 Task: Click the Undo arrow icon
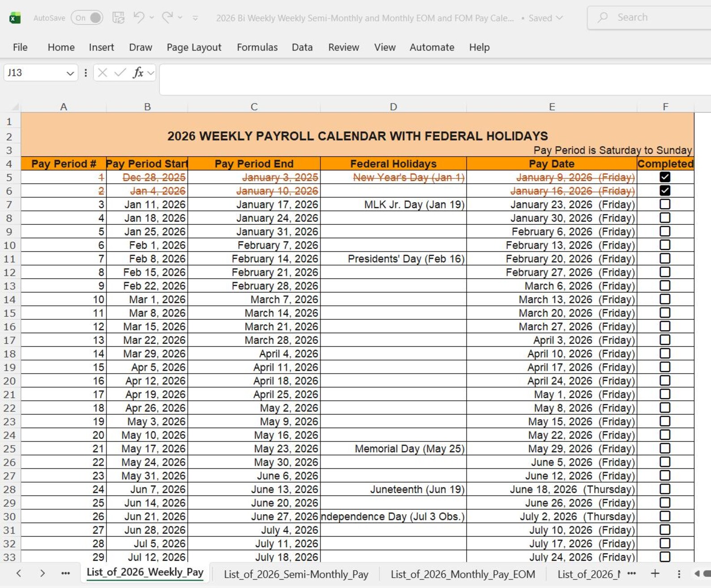(139, 17)
